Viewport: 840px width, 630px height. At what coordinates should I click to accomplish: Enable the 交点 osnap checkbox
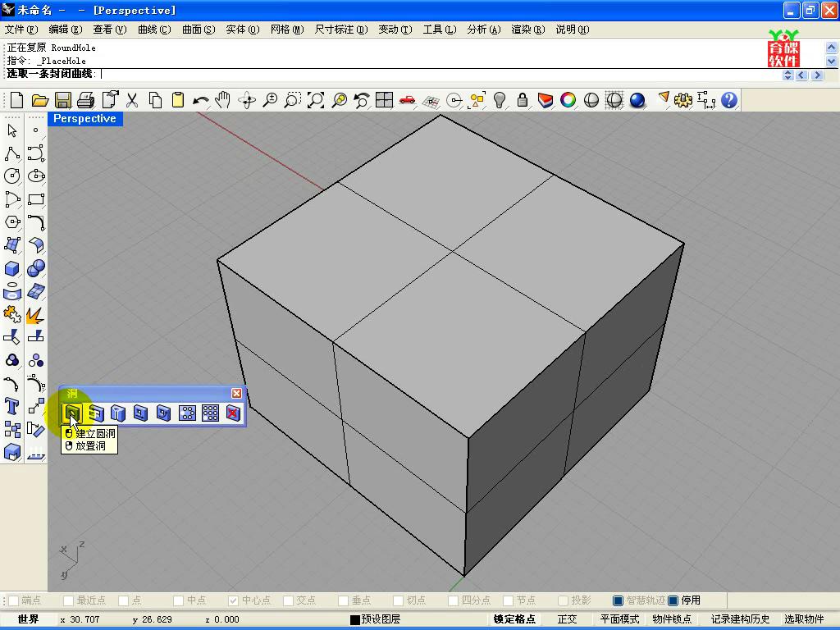click(x=288, y=600)
